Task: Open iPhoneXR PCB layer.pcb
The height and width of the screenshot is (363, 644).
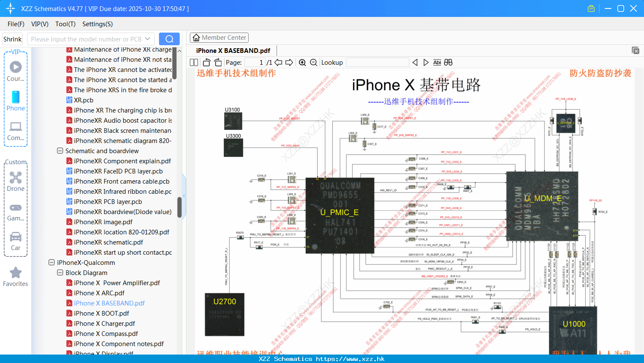Action: click(x=108, y=201)
